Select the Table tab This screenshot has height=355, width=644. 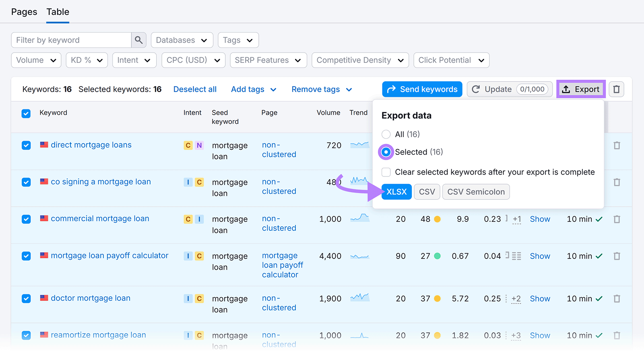(58, 12)
